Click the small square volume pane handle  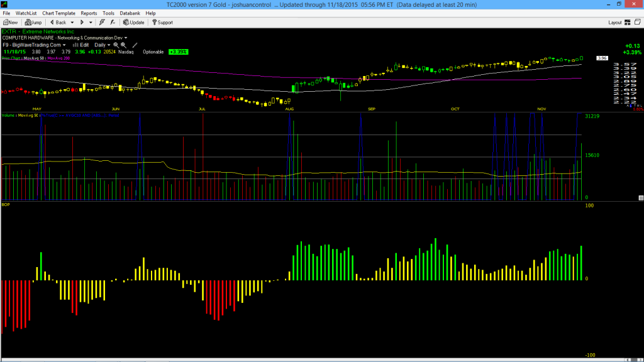tap(641, 198)
